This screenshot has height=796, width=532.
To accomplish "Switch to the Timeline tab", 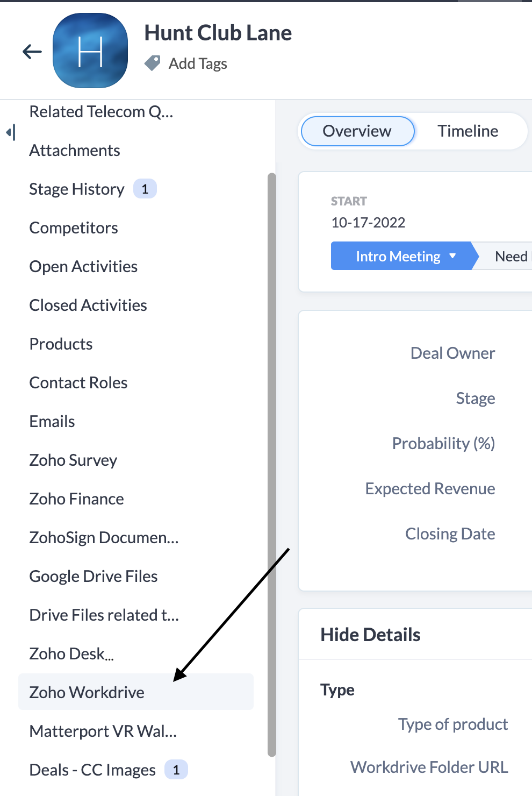I will tap(468, 131).
